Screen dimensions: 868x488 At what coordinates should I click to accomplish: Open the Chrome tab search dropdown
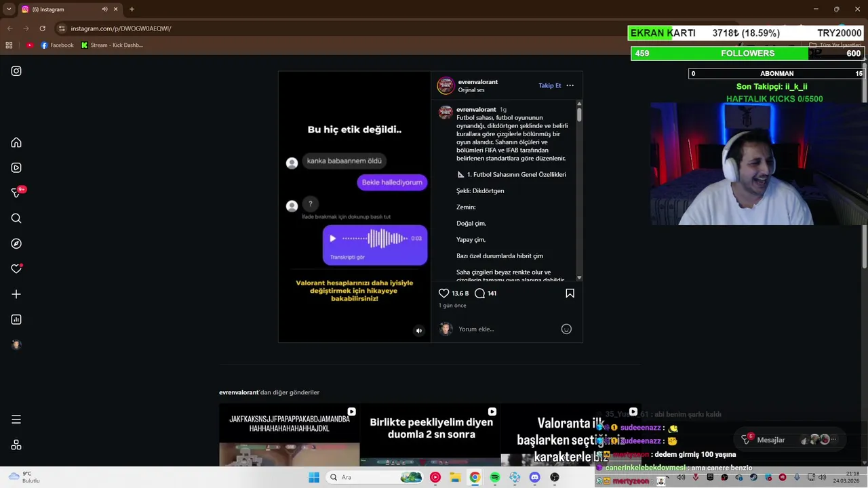tap(8, 9)
